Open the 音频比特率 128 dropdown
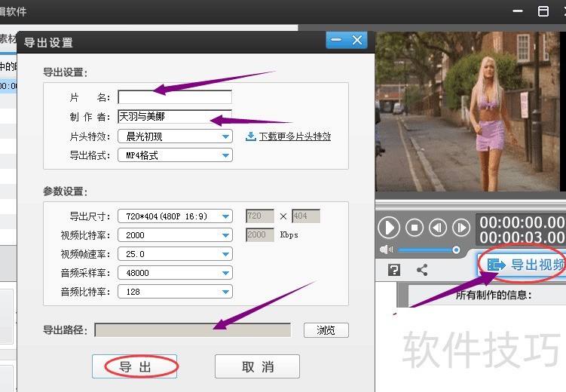Screen dimensions: 566x392 (226, 292)
